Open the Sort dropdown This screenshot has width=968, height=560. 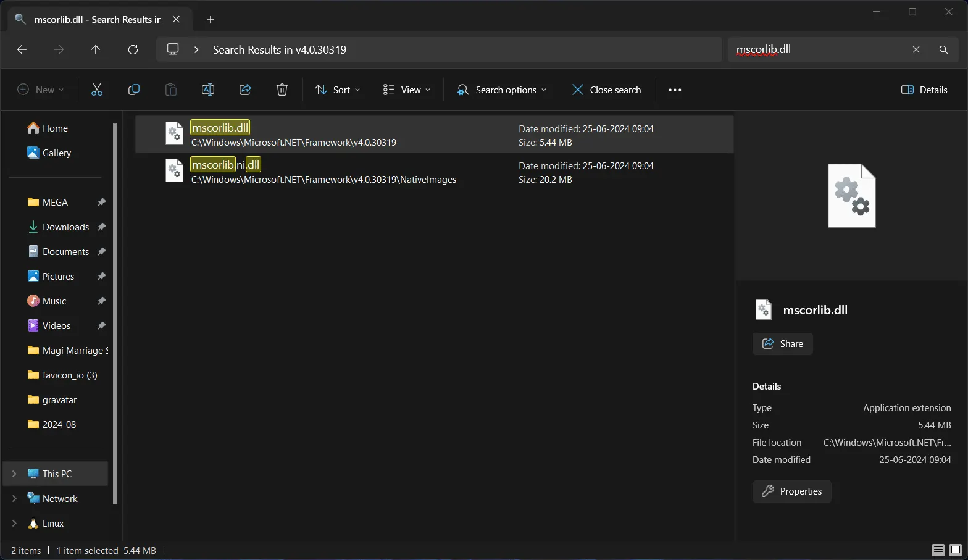coord(338,90)
